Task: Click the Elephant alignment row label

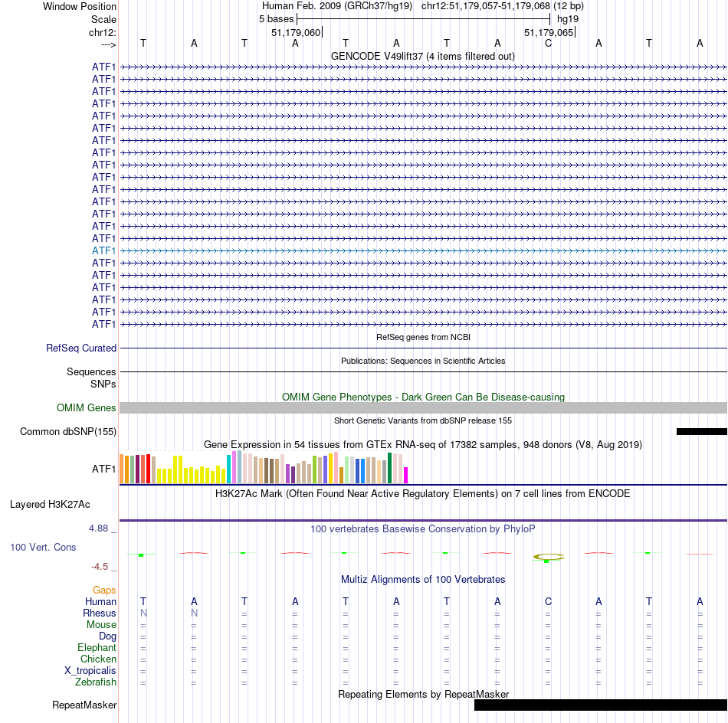Action: 97,647
